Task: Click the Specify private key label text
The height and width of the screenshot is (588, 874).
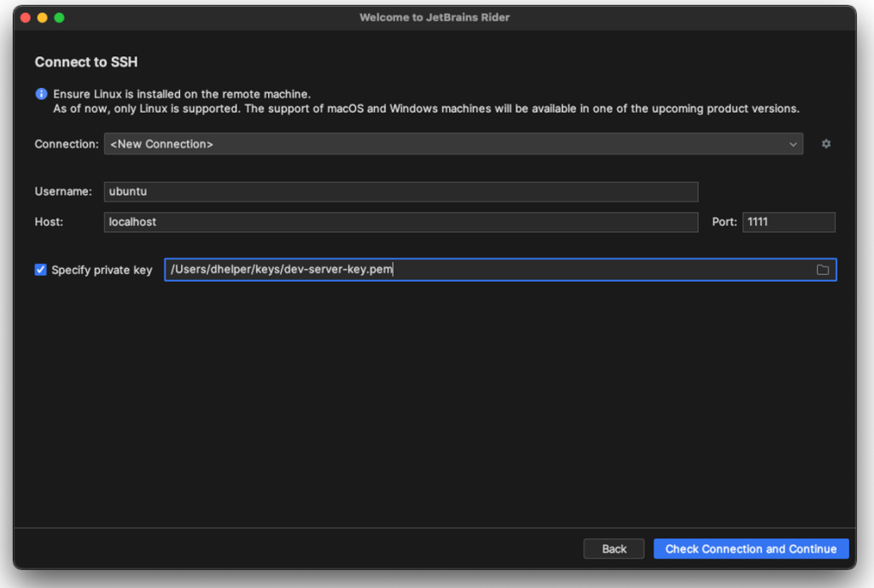Action: 101,270
